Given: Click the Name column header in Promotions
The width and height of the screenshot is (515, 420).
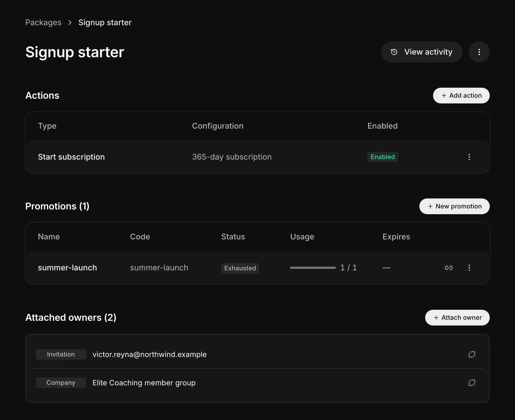Looking at the screenshot, I should pyautogui.click(x=49, y=237).
